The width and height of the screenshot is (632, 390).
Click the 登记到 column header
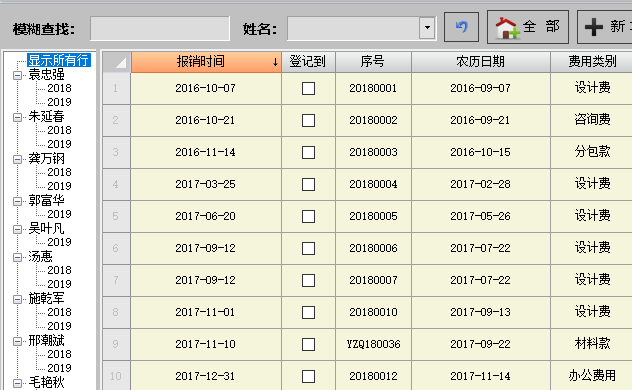click(x=308, y=62)
